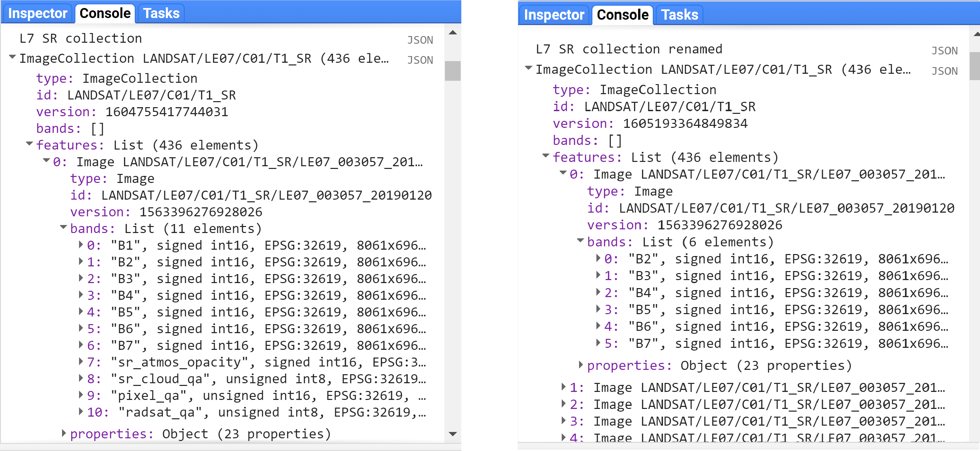Collapse the left features list of 436 elements

pos(29,144)
